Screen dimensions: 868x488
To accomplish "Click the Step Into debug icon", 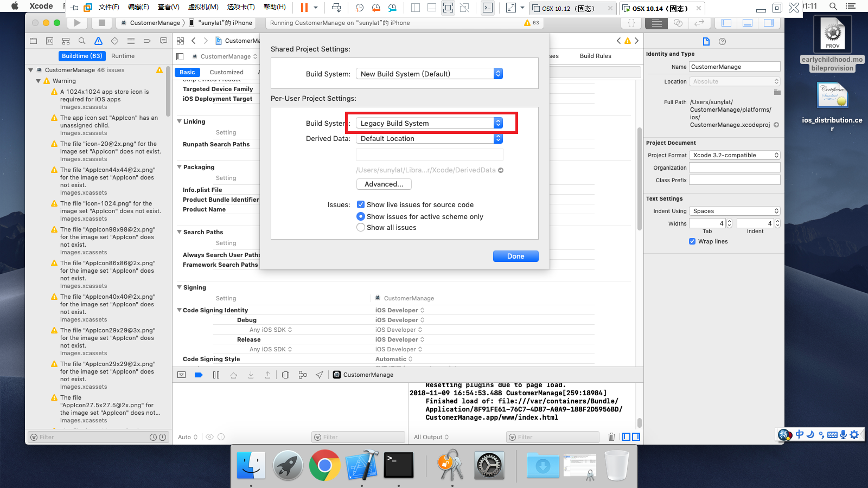I will tap(251, 375).
